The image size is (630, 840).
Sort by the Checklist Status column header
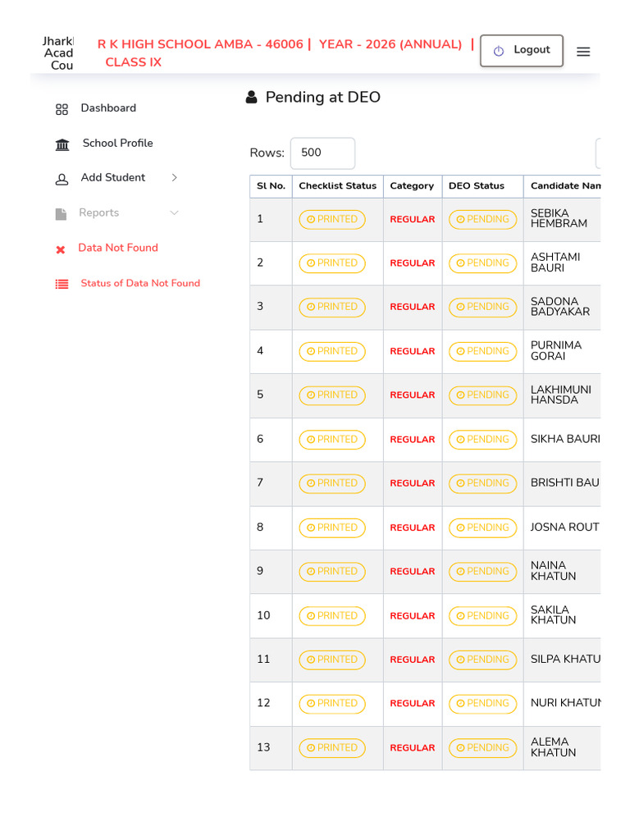click(337, 186)
